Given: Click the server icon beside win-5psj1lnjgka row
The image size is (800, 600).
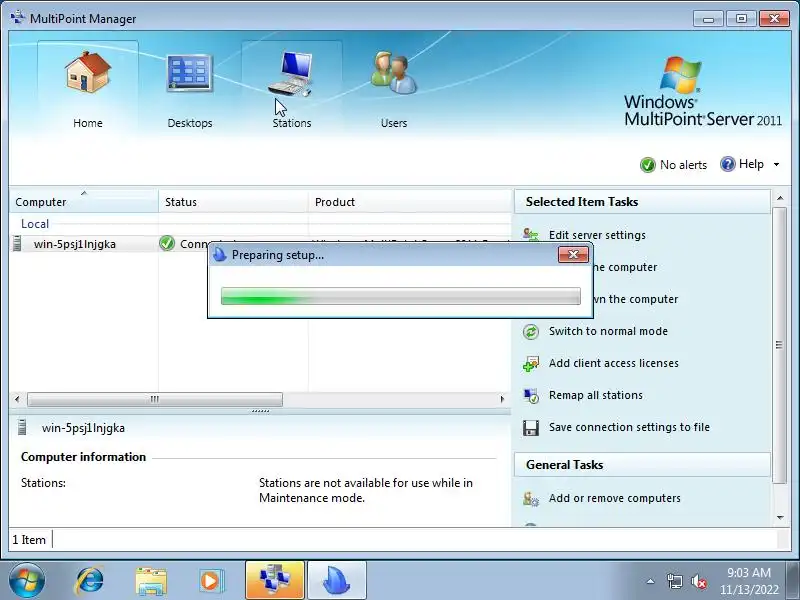Looking at the screenshot, I should (x=17, y=243).
